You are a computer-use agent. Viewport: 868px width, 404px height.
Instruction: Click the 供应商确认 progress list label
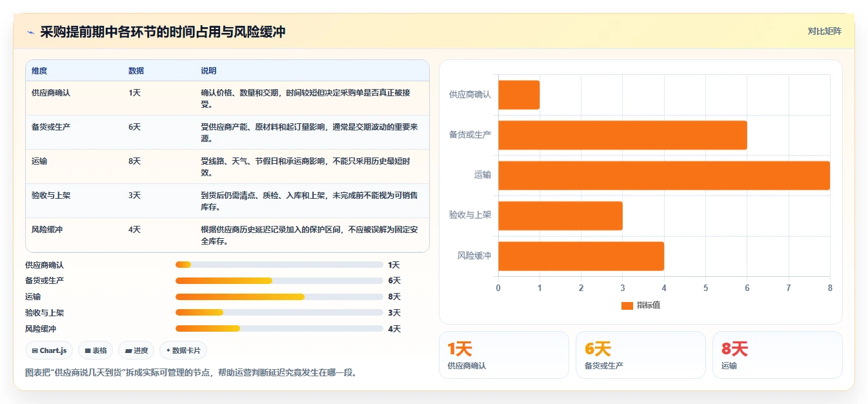[45, 265]
